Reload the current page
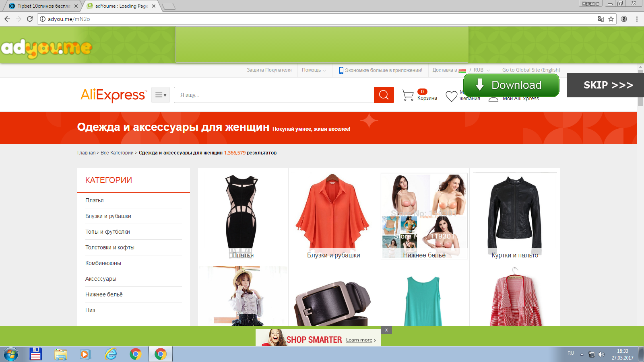Image resolution: width=644 pixels, height=362 pixels. tap(30, 19)
